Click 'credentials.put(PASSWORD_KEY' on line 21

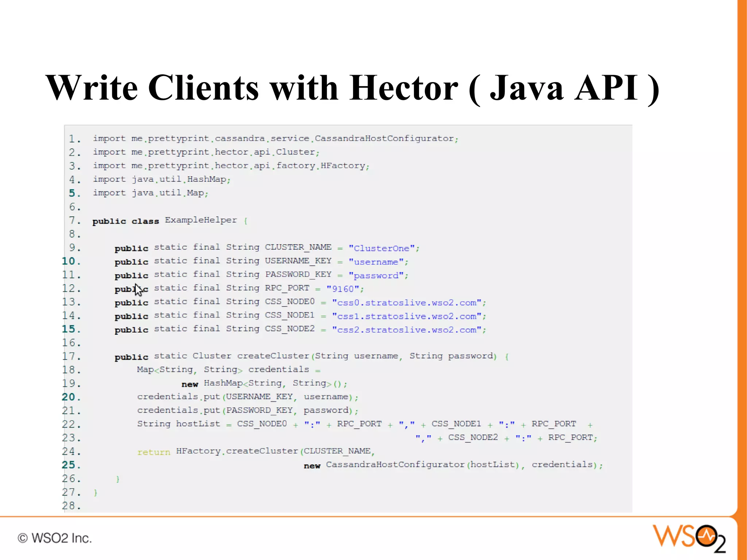click(x=215, y=410)
